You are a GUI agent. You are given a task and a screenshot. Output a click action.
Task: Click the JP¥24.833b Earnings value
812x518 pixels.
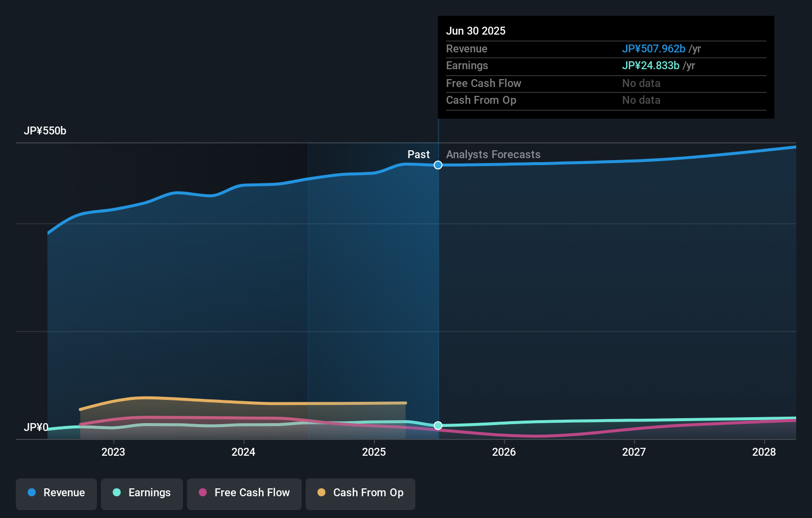coord(650,65)
